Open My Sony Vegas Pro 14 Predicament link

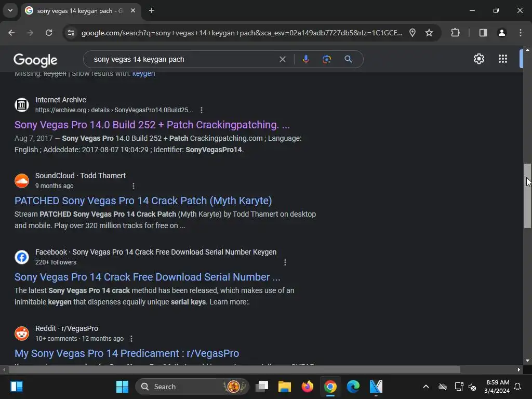tap(127, 353)
